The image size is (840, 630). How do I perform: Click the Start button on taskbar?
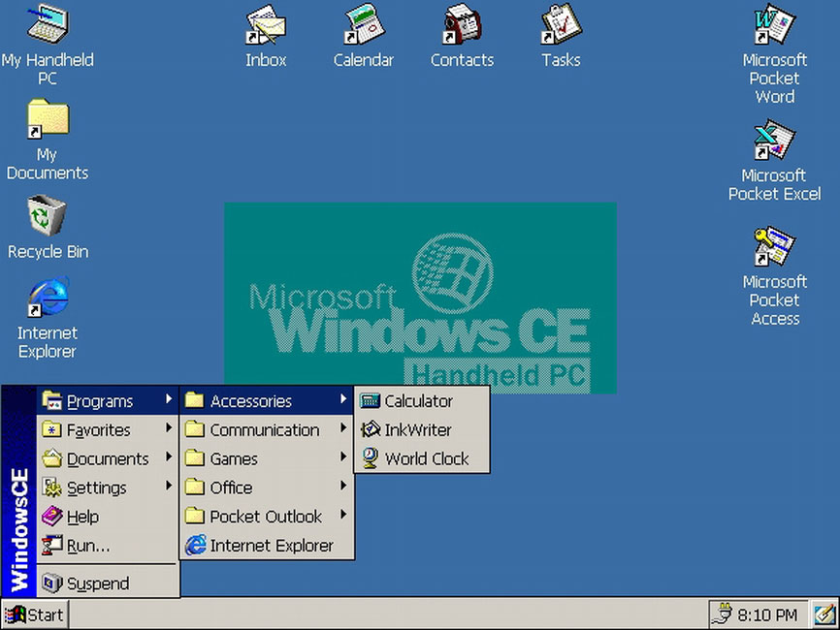point(34,614)
